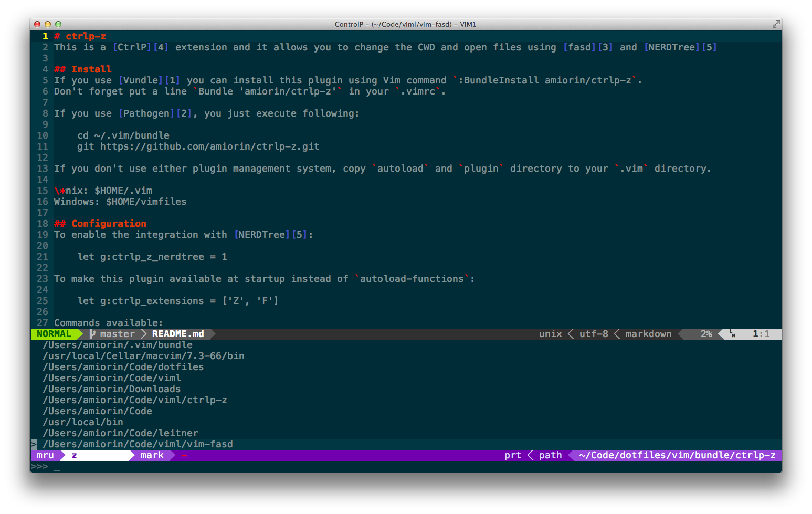Click the 1:1 cursor position indicator

tap(761, 334)
